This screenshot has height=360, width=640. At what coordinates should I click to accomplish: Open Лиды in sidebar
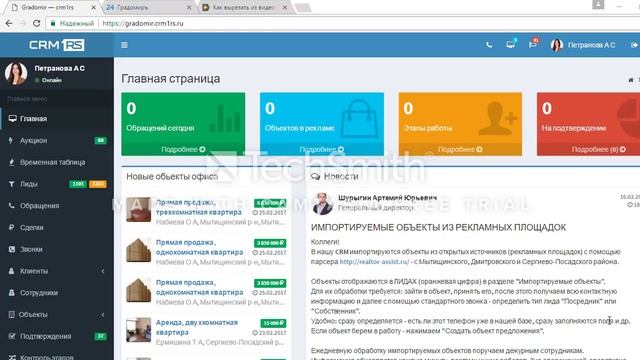point(57,184)
